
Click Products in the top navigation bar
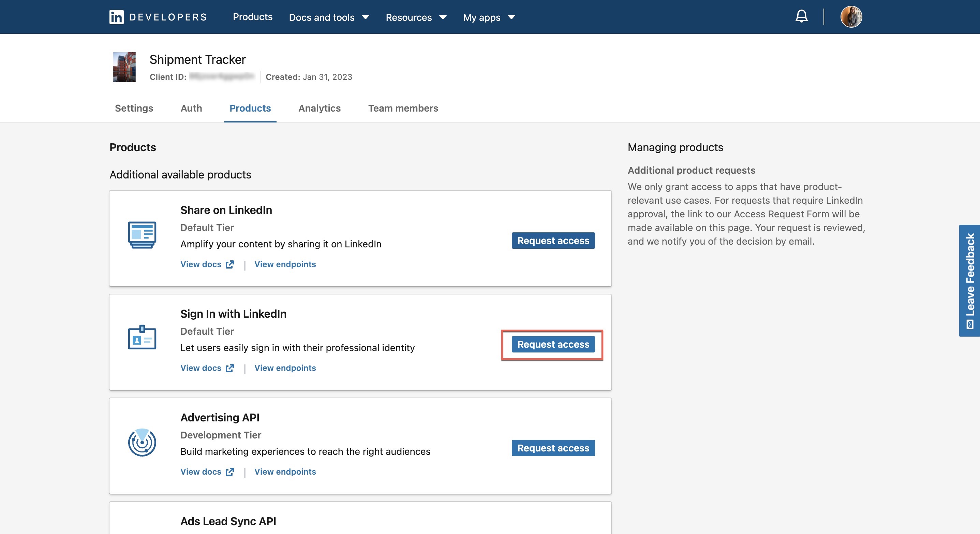tap(253, 17)
